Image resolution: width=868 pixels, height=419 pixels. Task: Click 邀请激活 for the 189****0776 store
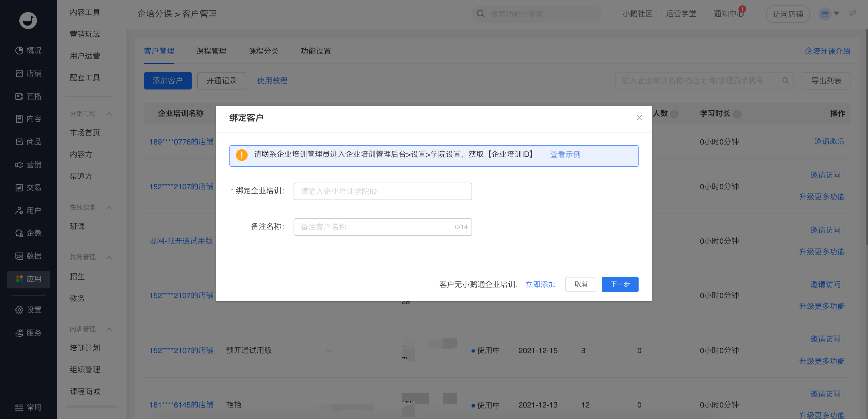pyautogui.click(x=829, y=141)
